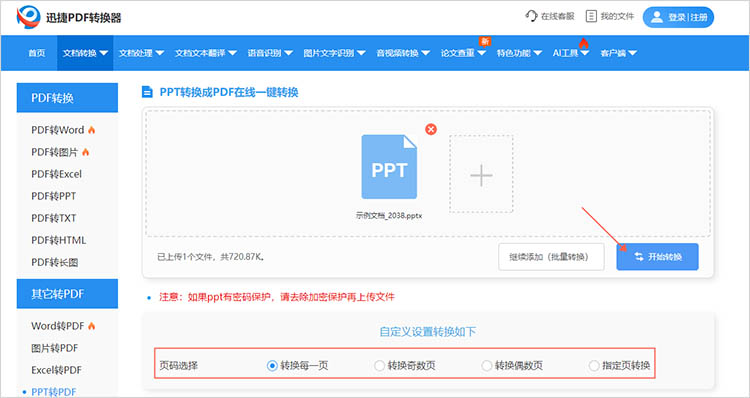The image size is (750, 398).
Task: Open PDF转Word in the sidebar
Action: [57, 130]
